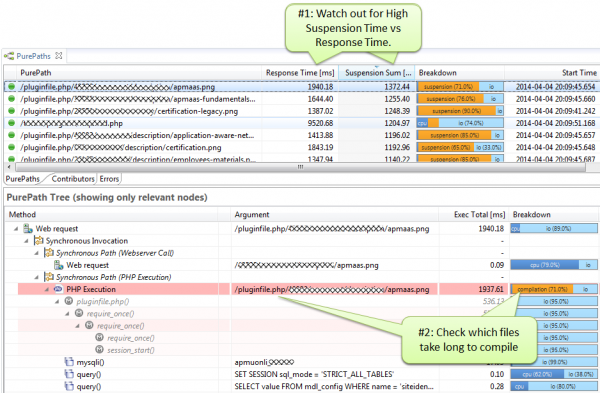Activate the PurePaths view tab title

point(33,56)
